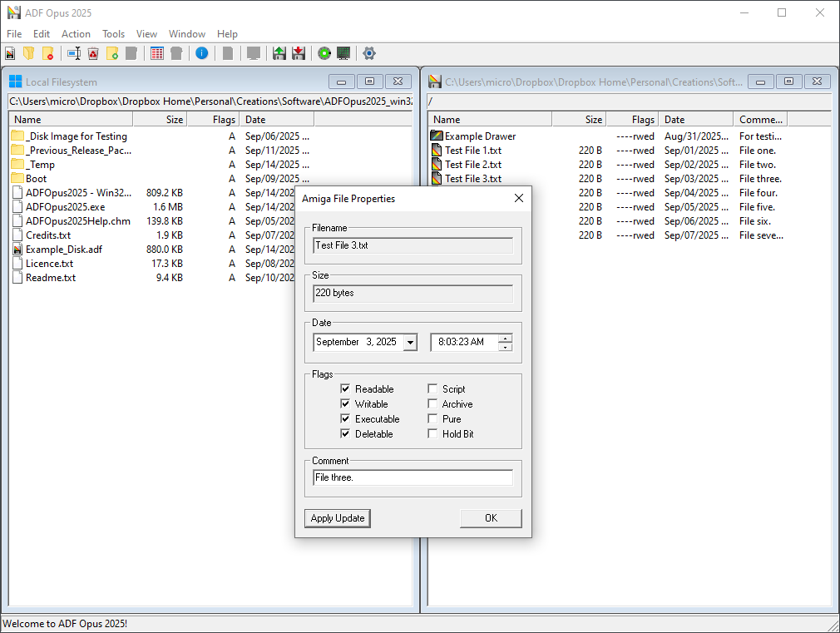Open the File menu
Screen dimensions: 840x633
tap(14, 34)
